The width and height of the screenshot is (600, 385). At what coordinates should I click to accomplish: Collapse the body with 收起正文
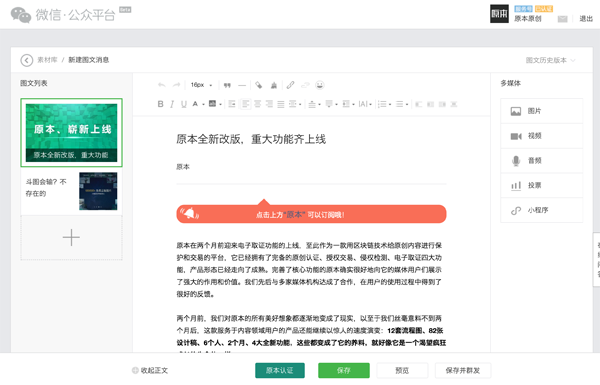tap(150, 370)
